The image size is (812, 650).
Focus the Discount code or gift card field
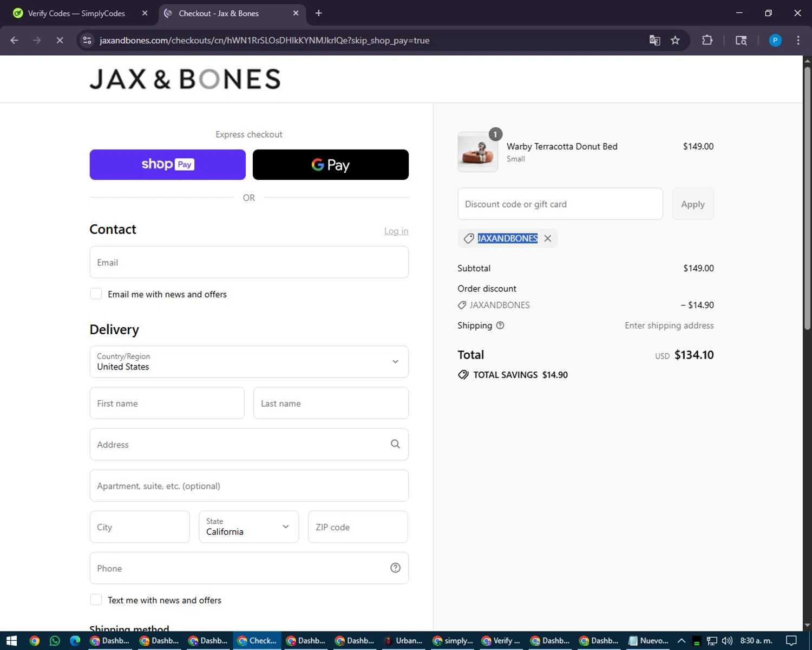(x=560, y=204)
